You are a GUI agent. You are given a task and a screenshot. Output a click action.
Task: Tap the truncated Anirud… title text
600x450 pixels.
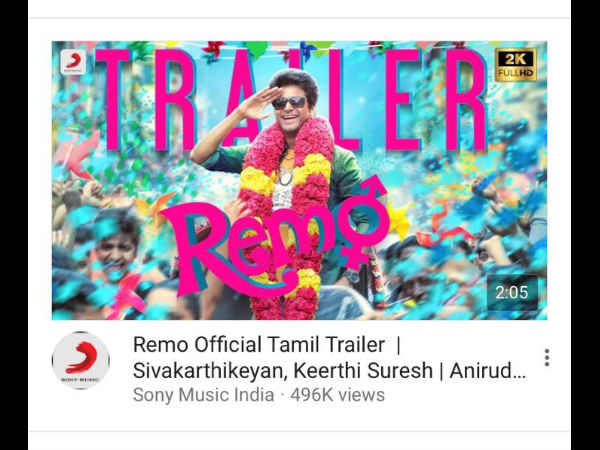[488, 370]
